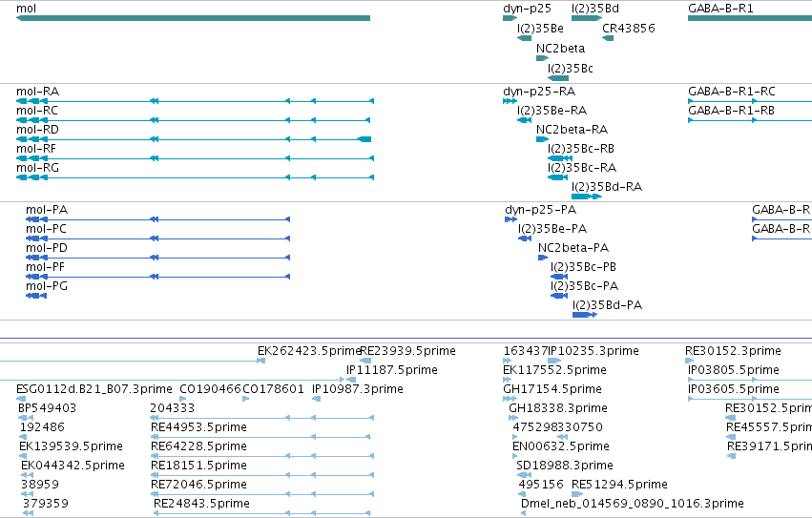Select the l(2)35Be-RA transcript
The width and height of the screenshot is (812, 518).
(524, 120)
